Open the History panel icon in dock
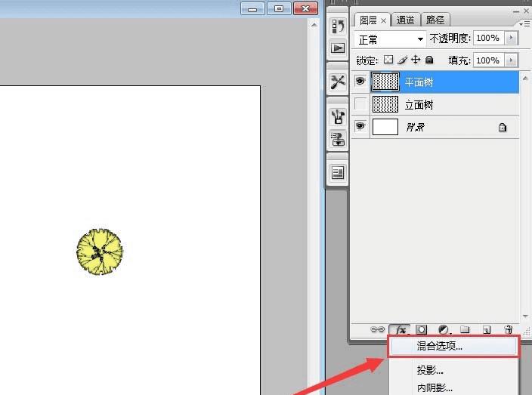This screenshot has height=395, width=532. (x=338, y=26)
